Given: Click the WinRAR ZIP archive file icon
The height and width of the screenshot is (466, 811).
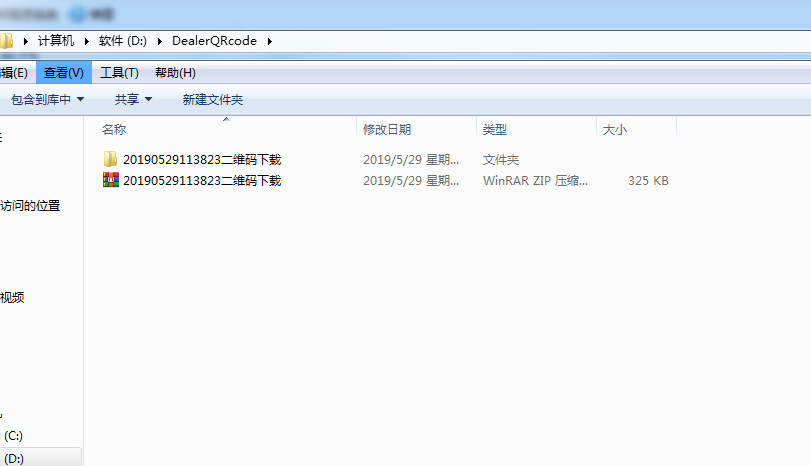Looking at the screenshot, I should click(110, 181).
